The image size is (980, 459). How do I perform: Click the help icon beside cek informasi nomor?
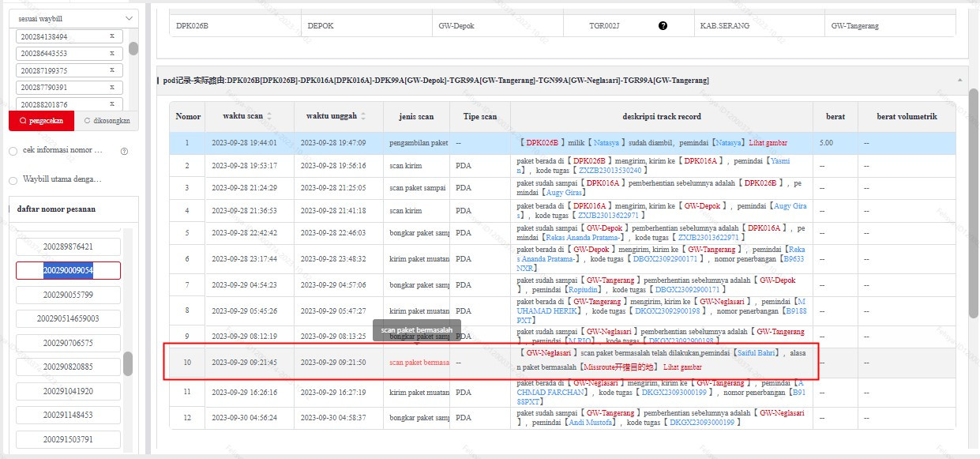pyautogui.click(x=125, y=150)
